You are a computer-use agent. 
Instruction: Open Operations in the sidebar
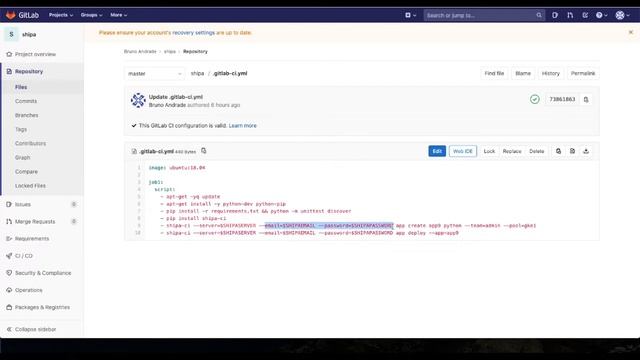click(x=29, y=290)
